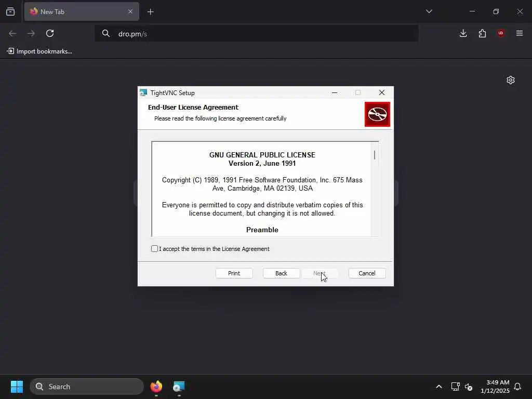Click the license text scrollbar thumb
Image resolution: width=532 pixels, height=399 pixels.
(375, 155)
